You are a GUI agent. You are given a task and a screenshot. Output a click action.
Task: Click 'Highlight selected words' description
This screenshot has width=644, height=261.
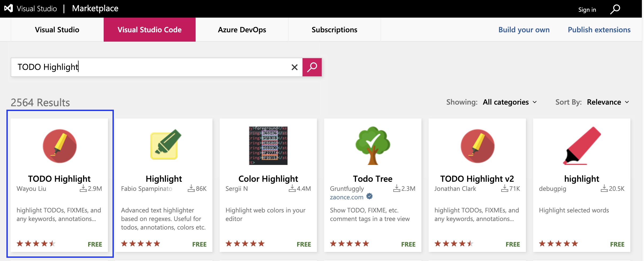[574, 210]
